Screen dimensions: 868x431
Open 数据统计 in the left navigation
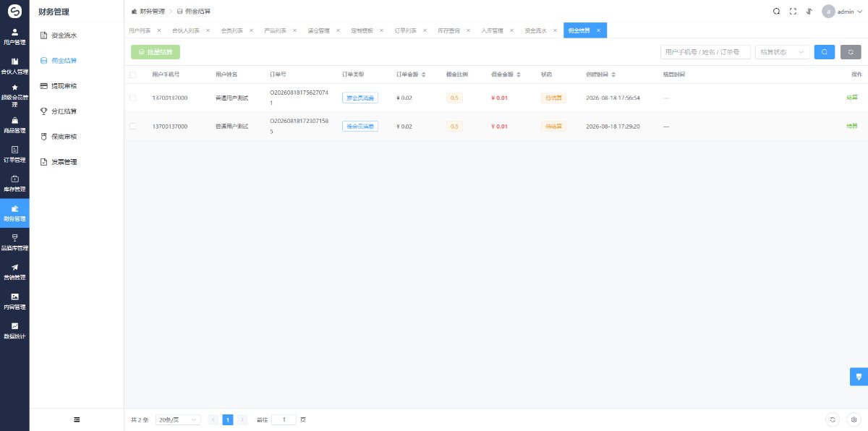pos(14,330)
